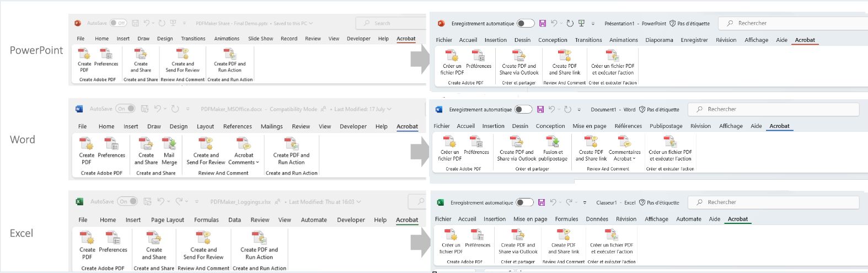This screenshot has height=273, width=868.
Task: Open Formulas tab in English Excel
Action: 206,220
